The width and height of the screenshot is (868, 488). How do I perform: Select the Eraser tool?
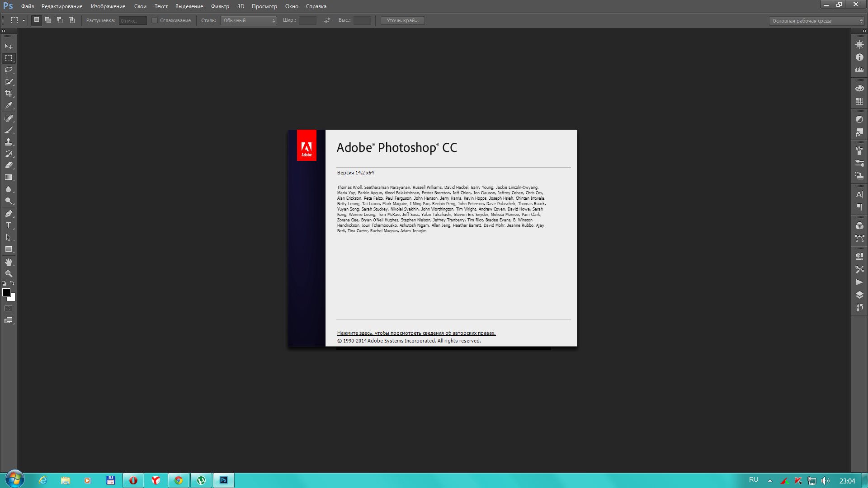[x=9, y=165]
